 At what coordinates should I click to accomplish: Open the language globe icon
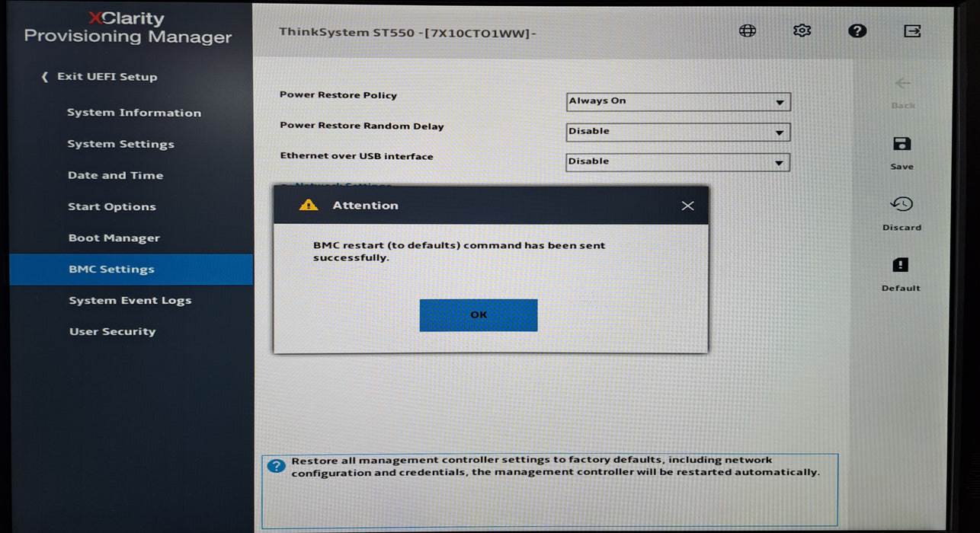(748, 30)
